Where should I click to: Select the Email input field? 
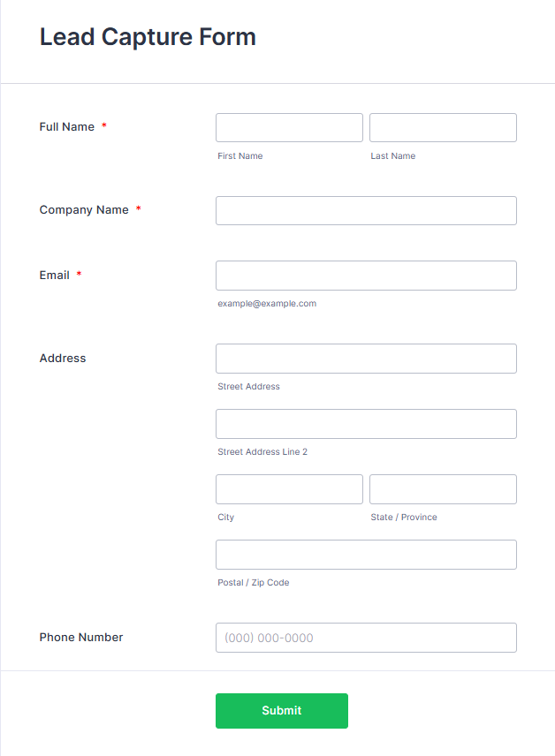pos(366,276)
